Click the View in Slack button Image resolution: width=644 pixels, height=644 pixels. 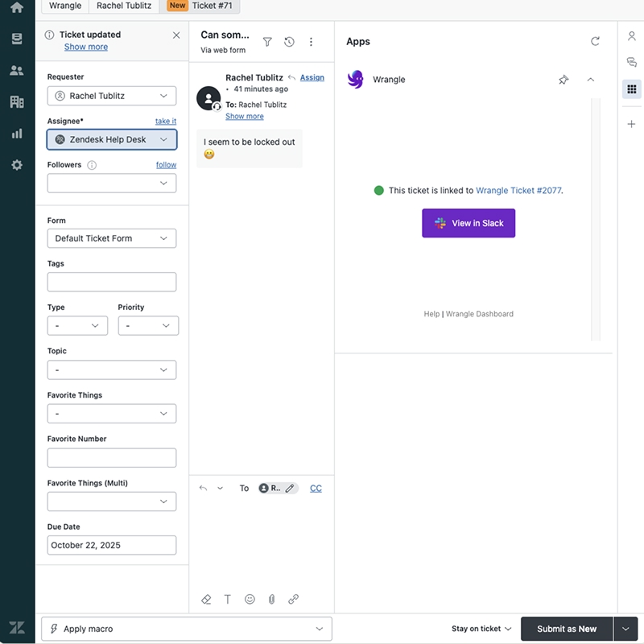point(469,223)
